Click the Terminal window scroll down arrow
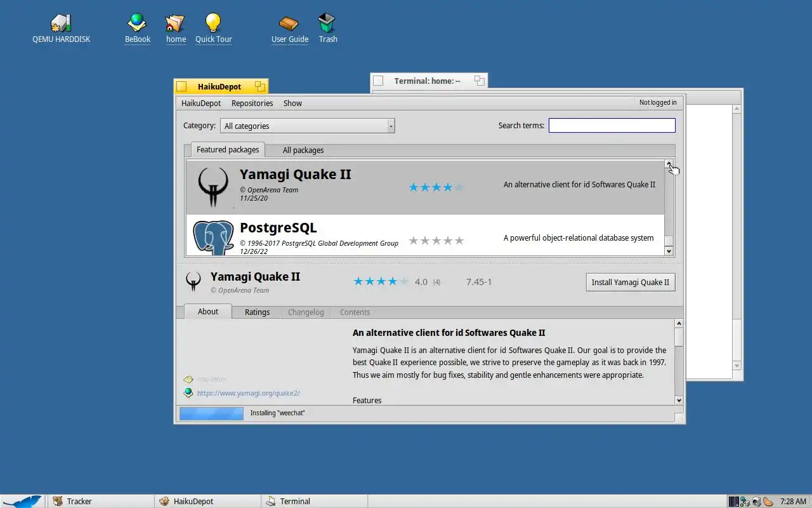This screenshot has height=508, width=812. coord(737,366)
